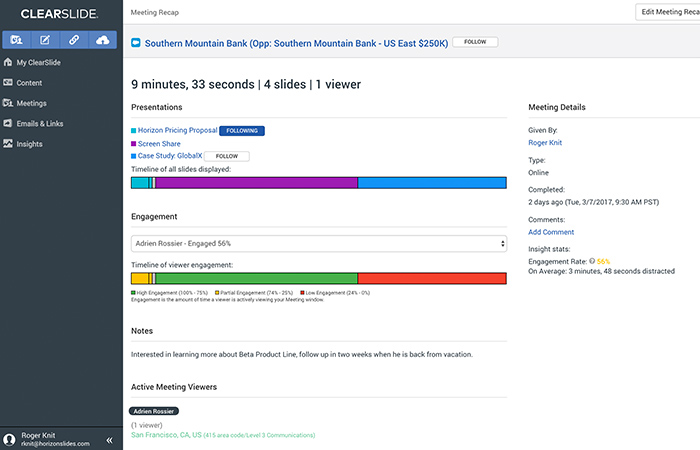Click the create link chain icon
Viewport: 700px width, 450px height.
[74, 40]
